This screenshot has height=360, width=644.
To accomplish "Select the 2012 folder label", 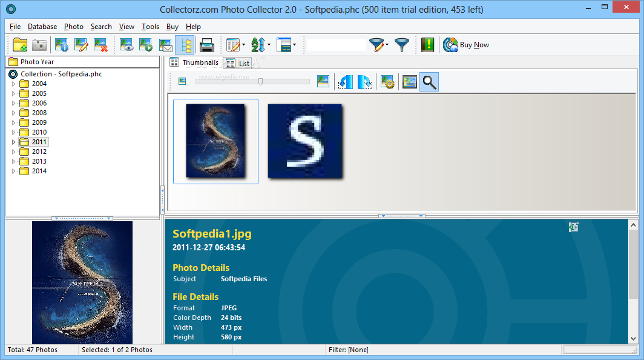I will point(39,152).
